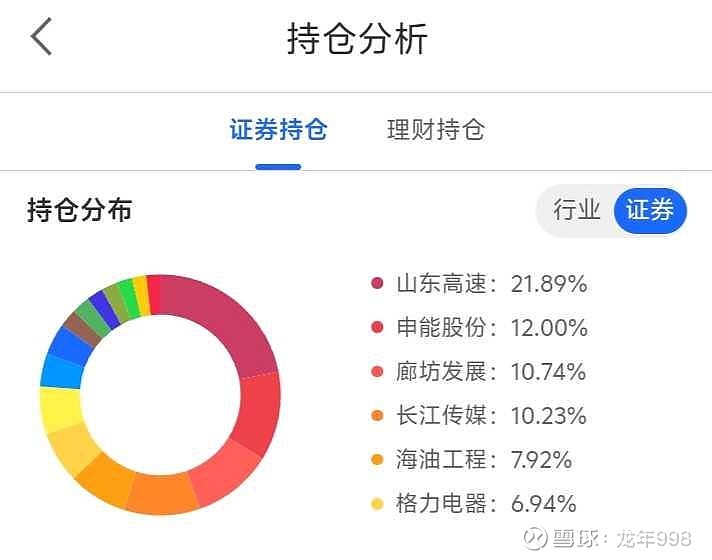
Task: Click the 申能股份 legend color dot
Action: click(377, 328)
